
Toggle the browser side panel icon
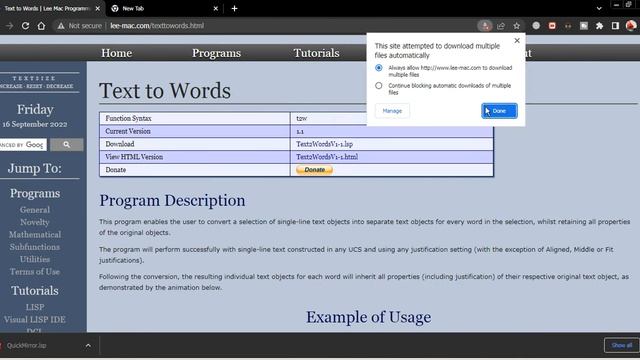point(615,26)
